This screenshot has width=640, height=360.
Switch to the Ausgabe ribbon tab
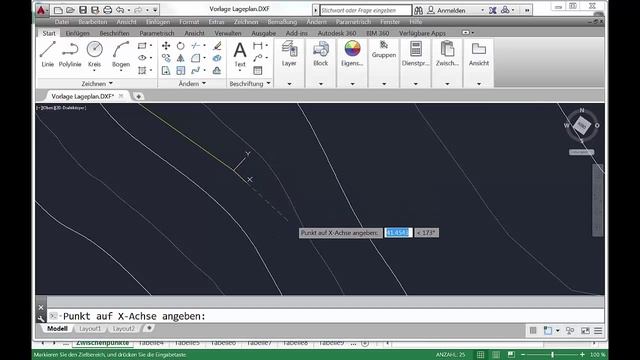click(263, 33)
